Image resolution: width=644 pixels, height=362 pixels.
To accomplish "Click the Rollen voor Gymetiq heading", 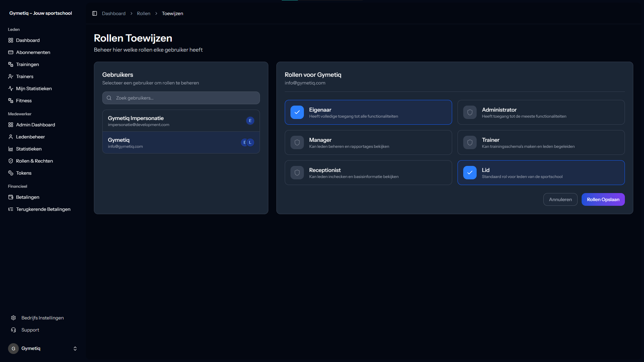I will coord(313,75).
